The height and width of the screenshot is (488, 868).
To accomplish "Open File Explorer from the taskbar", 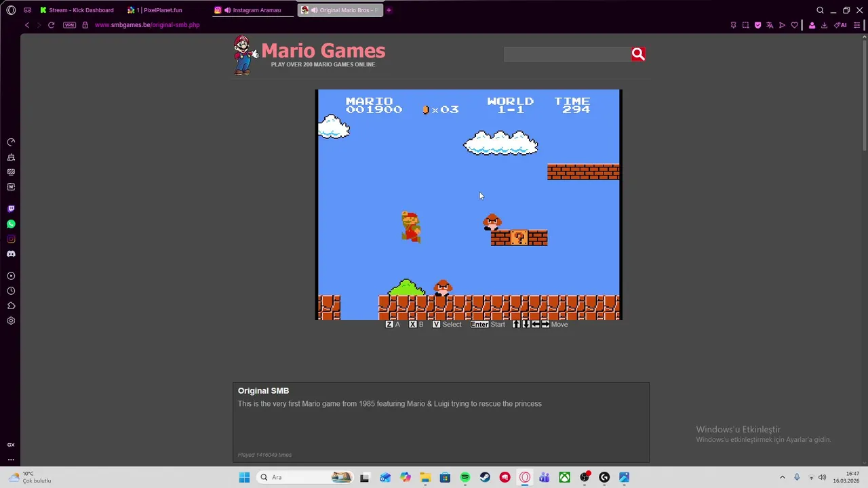I will pos(425,477).
